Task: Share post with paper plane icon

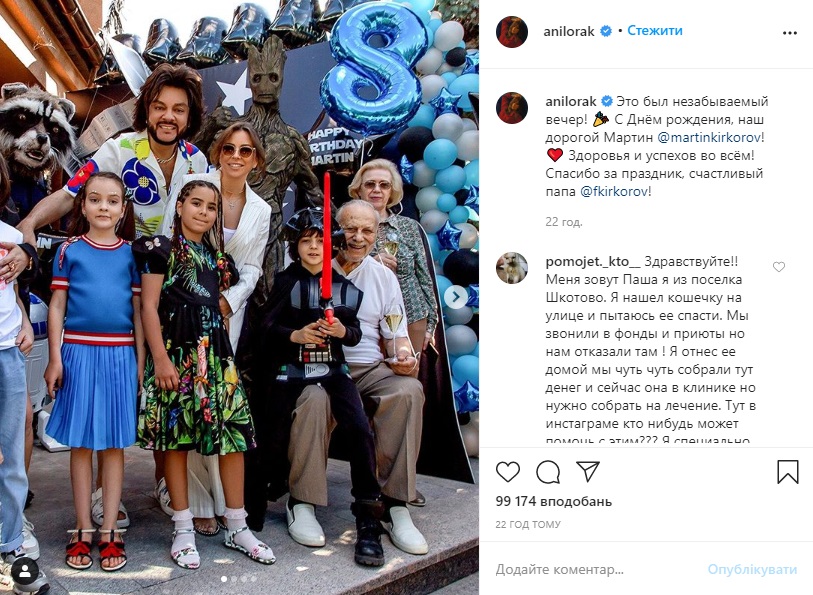Action: (588, 471)
